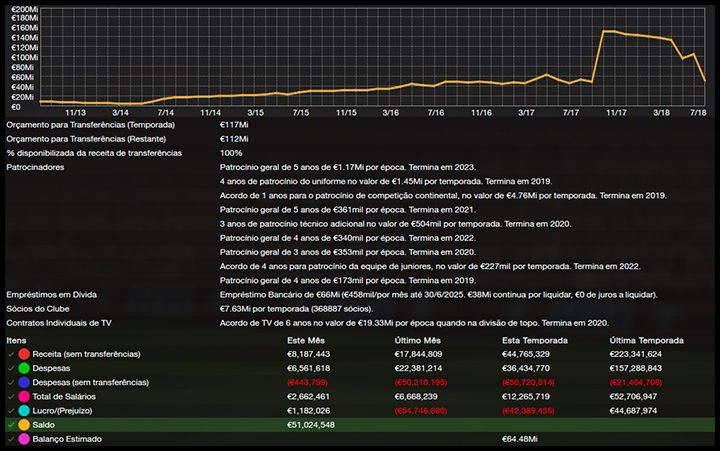
Task: Toggle the Saldo row checkmark
Action: pyautogui.click(x=10, y=425)
